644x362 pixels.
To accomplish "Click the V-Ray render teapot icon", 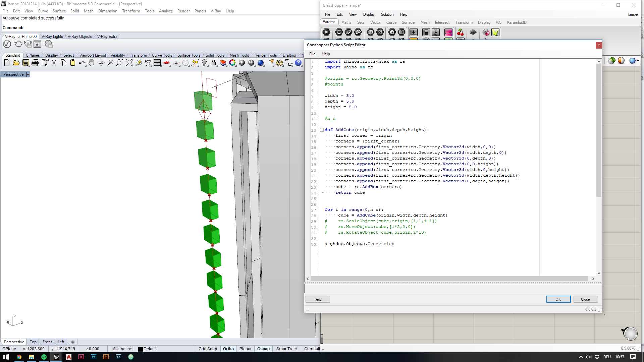I will coord(18,44).
